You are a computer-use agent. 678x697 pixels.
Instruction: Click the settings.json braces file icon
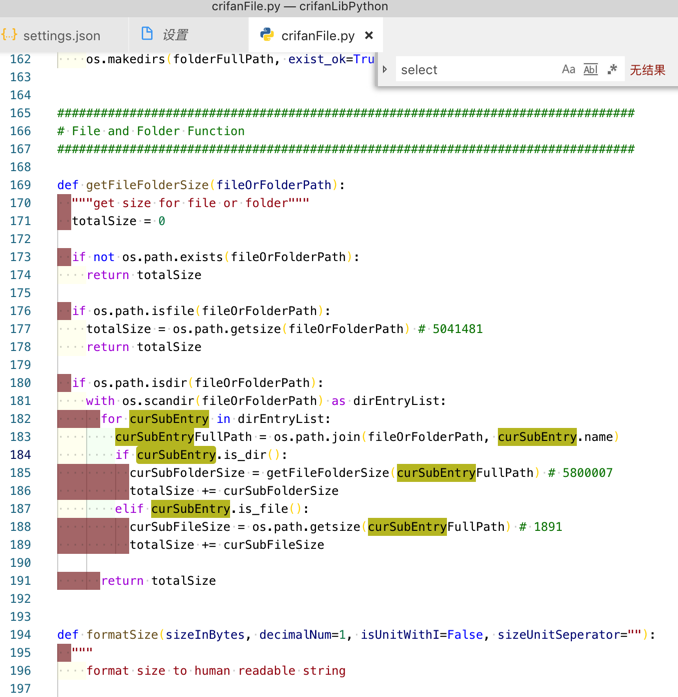point(10,35)
